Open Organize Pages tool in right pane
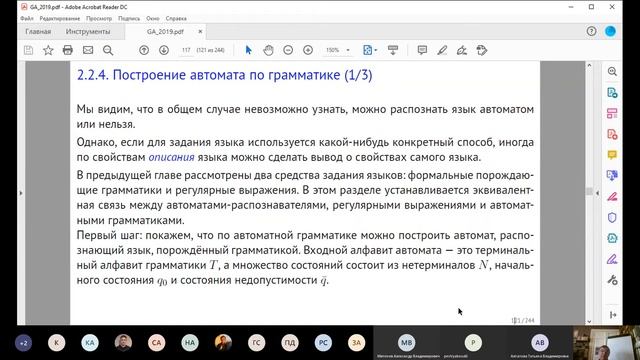Viewport: 640px width, 360px height. 612,113
